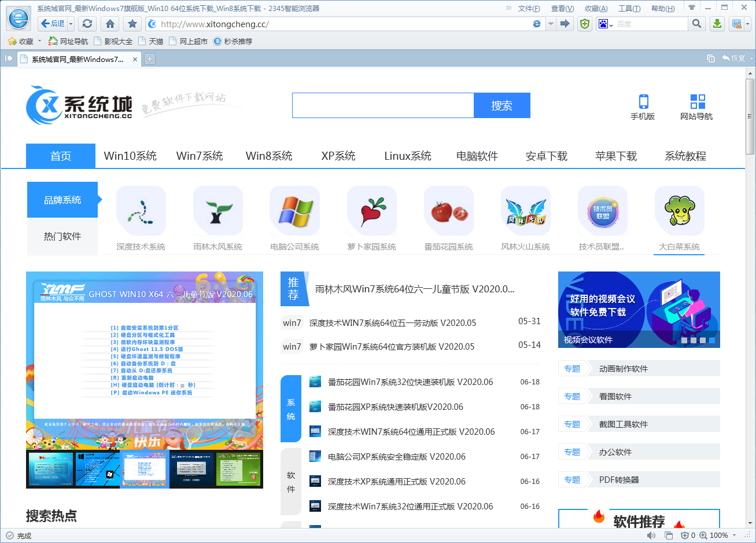
Task: Open the green download manager icon
Action: point(717,24)
